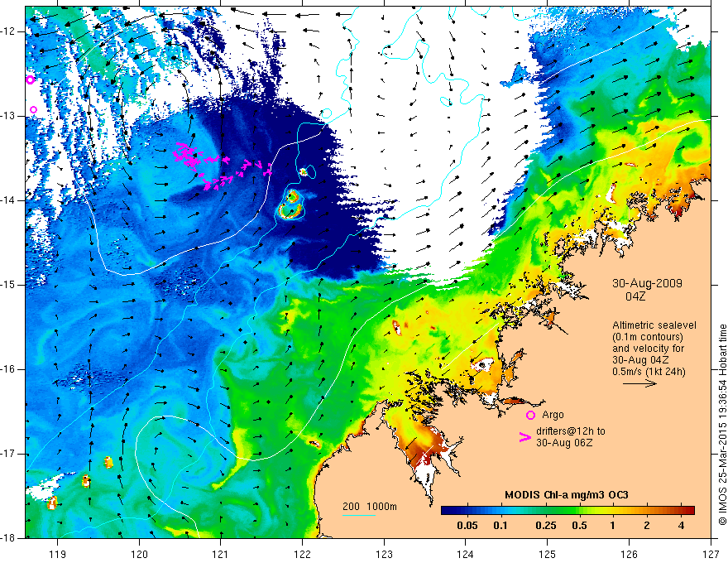Click the 'drifters@12h to' legend text
Image resolution: width=728 pixels, height=563 pixels.
point(571,431)
